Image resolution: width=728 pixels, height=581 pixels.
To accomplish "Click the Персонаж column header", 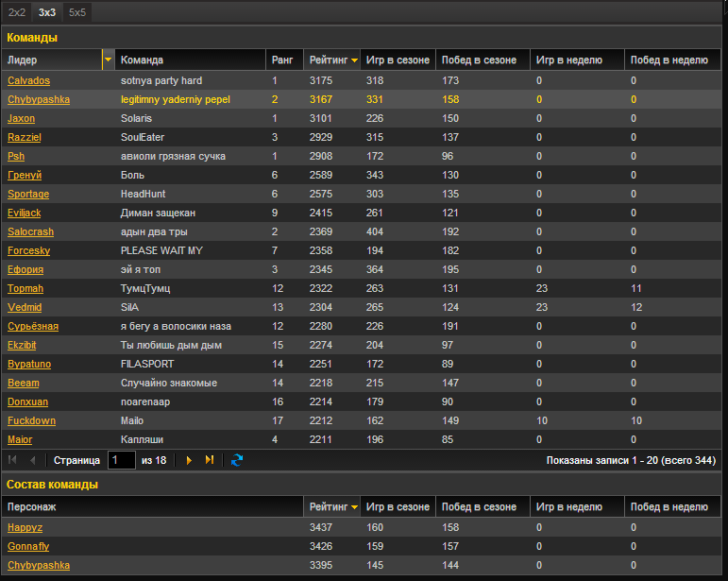I will (152, 506).
